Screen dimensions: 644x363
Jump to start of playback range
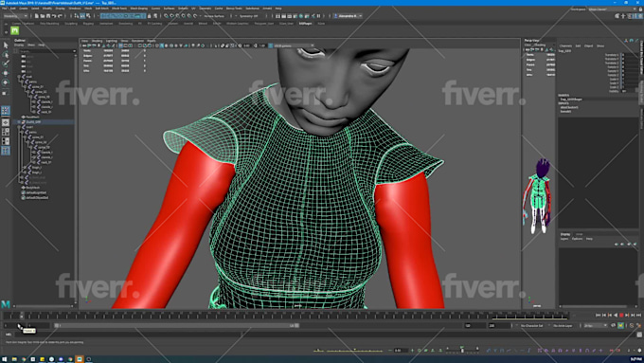[x=598, y=315]
